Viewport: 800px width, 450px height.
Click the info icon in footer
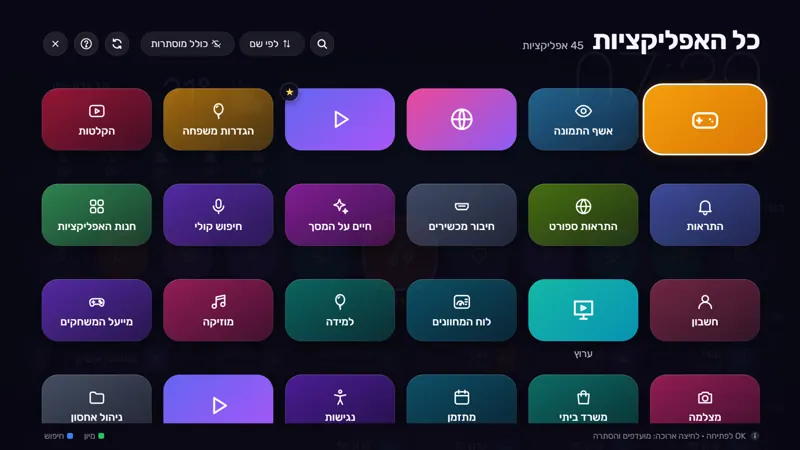755,436
